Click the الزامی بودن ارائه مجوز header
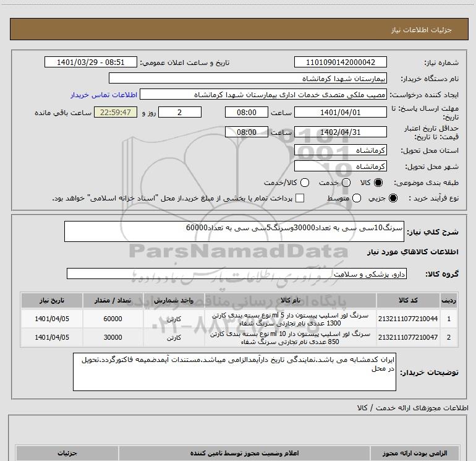This screenshot has height=461, width=476. [415, 453]
